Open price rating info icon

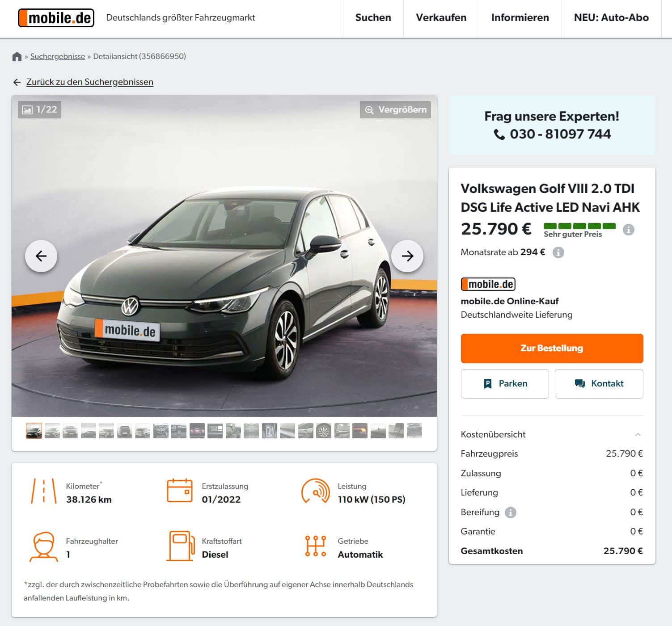629,230
